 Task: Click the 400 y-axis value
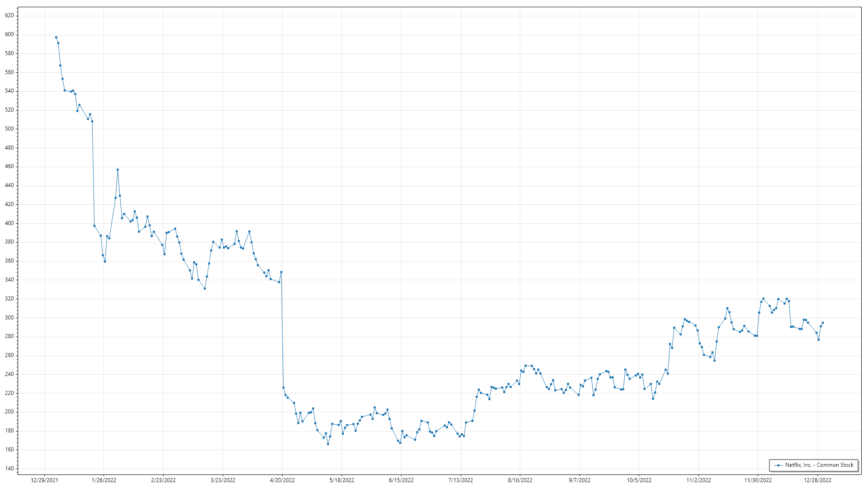[9, 223]
